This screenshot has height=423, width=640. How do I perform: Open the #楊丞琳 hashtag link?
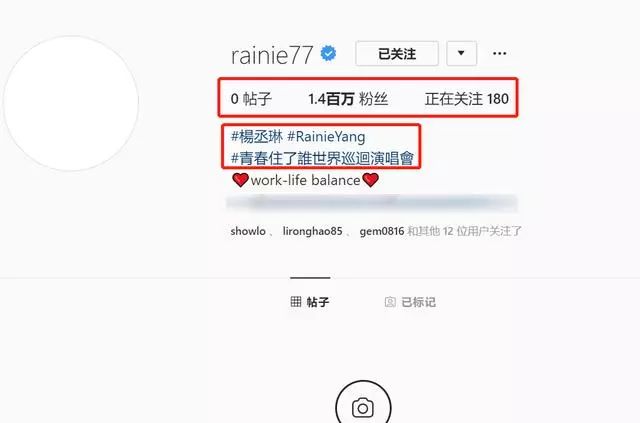(x=257, y=136)
